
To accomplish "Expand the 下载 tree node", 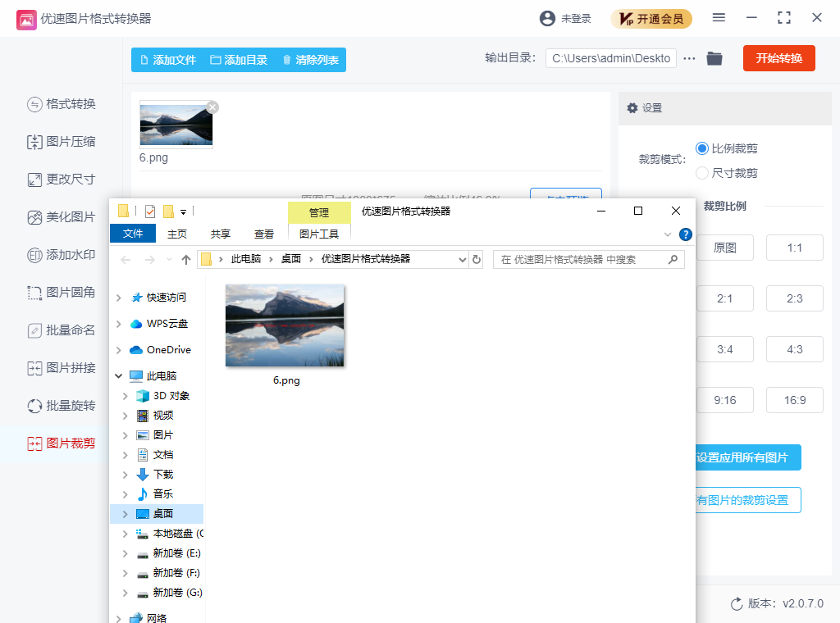I will [x=125, y=475].
